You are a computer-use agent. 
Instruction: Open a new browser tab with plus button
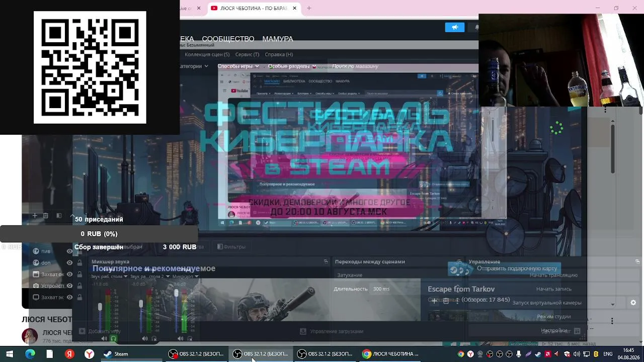(x=309, y=8)
